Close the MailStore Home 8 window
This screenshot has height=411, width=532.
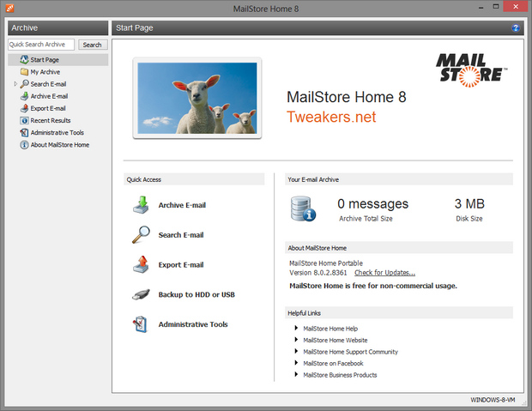pos(516,7)
